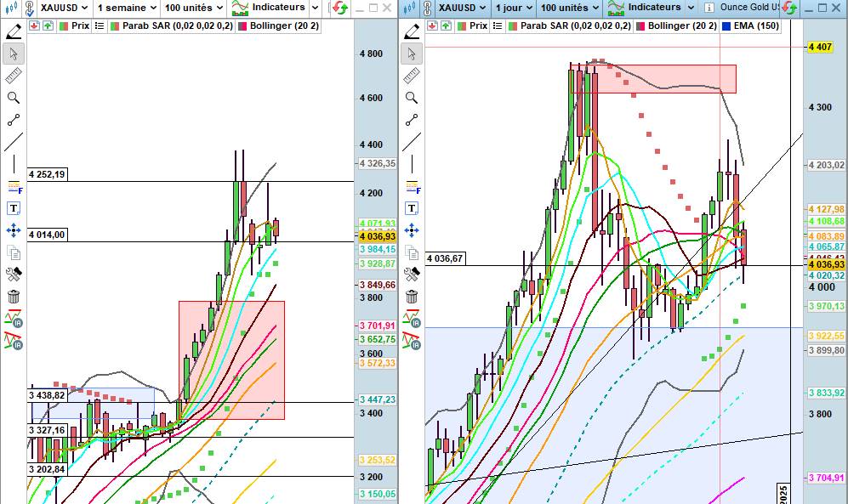Click the pencil drawing tool in right chart
The height and width of the screenshot is (504, 848).
(412, 31)
